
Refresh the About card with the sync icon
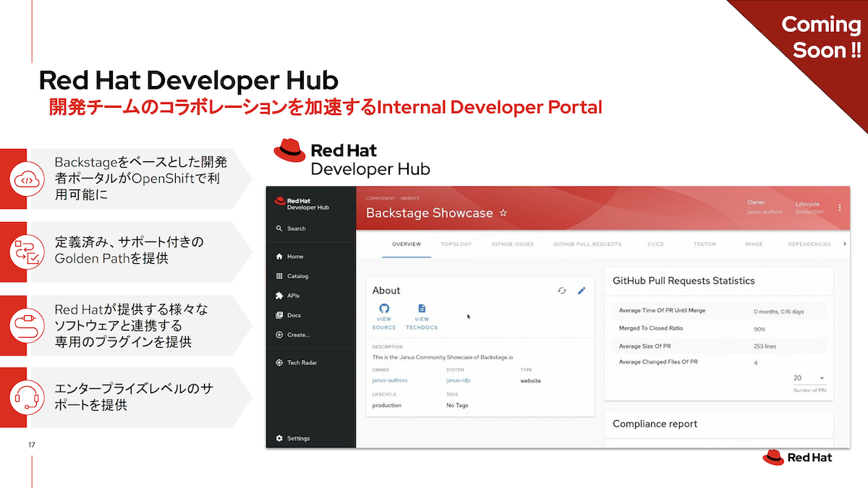(562, 291)
